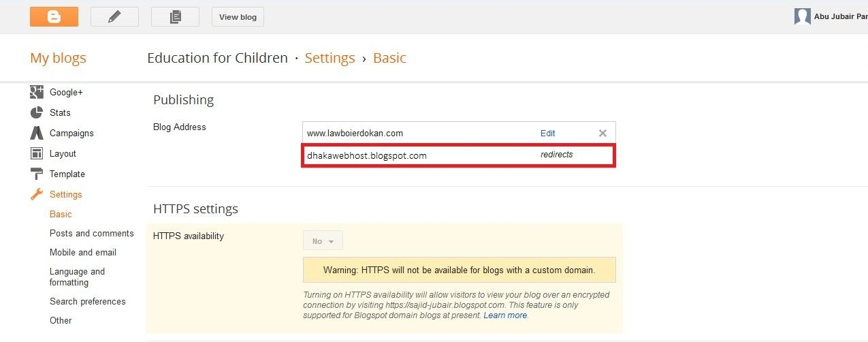Click the Template paint roller icon

pos(37,174)
